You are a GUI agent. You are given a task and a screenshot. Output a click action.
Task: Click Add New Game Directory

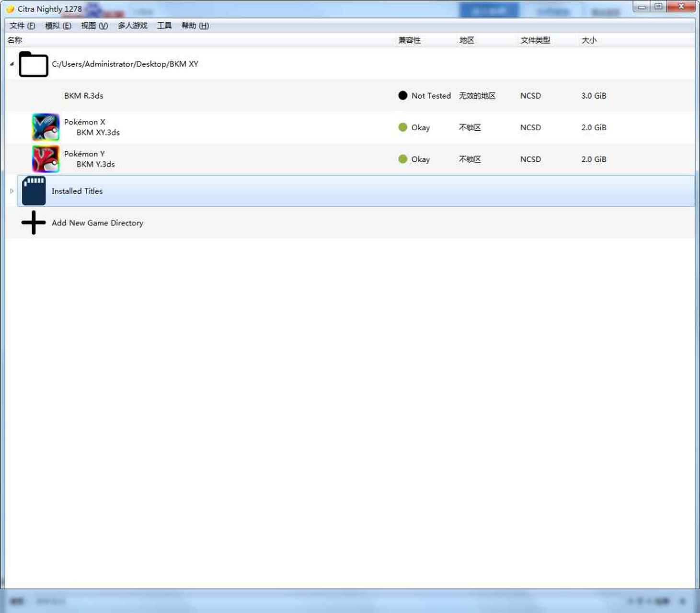click(97, 223)
